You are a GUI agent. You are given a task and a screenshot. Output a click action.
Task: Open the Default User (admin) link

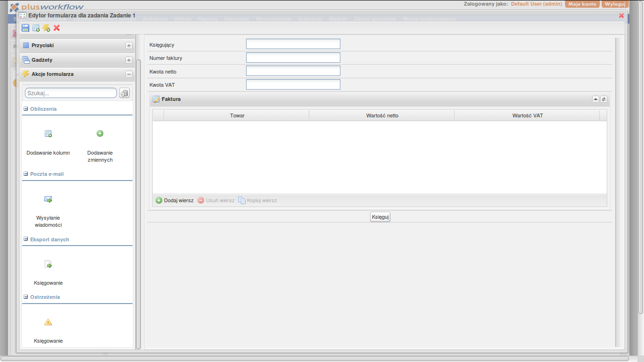point(537,4)
